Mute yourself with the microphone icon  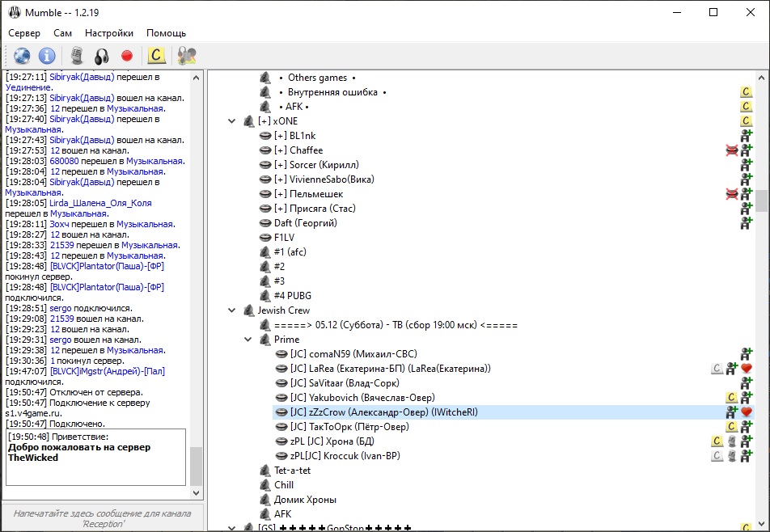coord(77,56)
